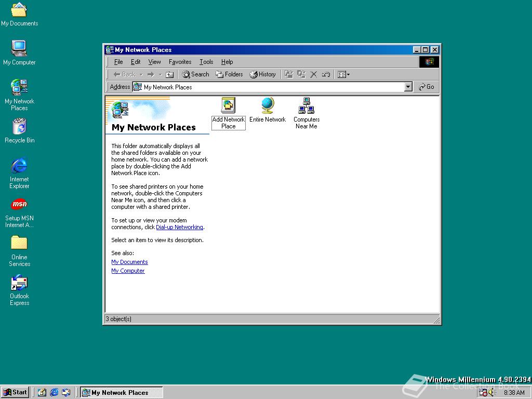Click the Folders toolbar icon
This screenshot has width=532, height=399.
[229, 74]
